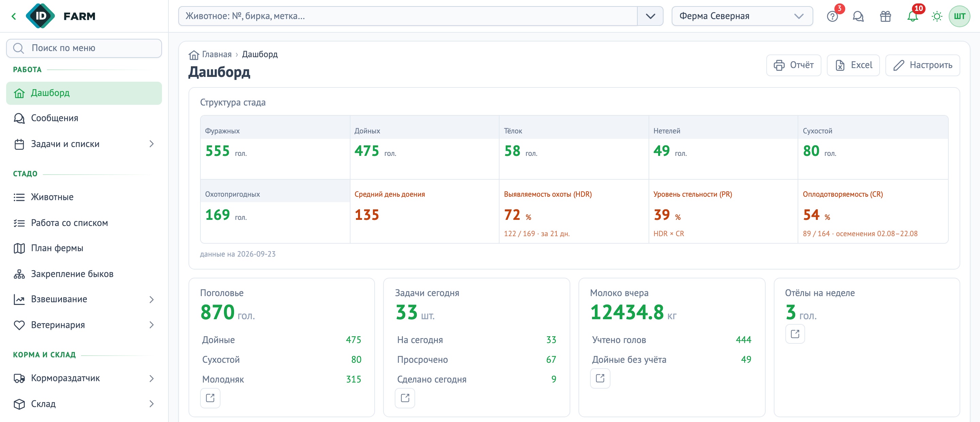The width and height of the screenshot is (980, 422).
Task: Open План фермы menu item
Action: (84, 248)
